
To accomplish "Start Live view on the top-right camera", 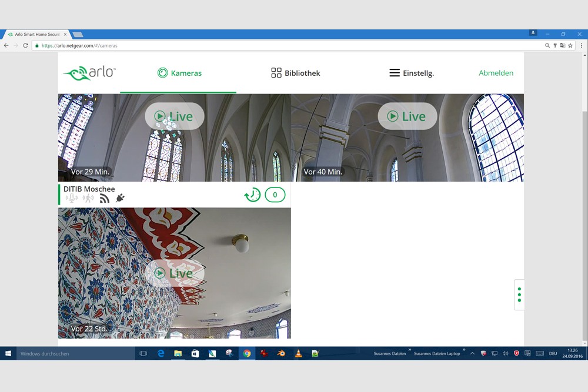I will (407, 116).
